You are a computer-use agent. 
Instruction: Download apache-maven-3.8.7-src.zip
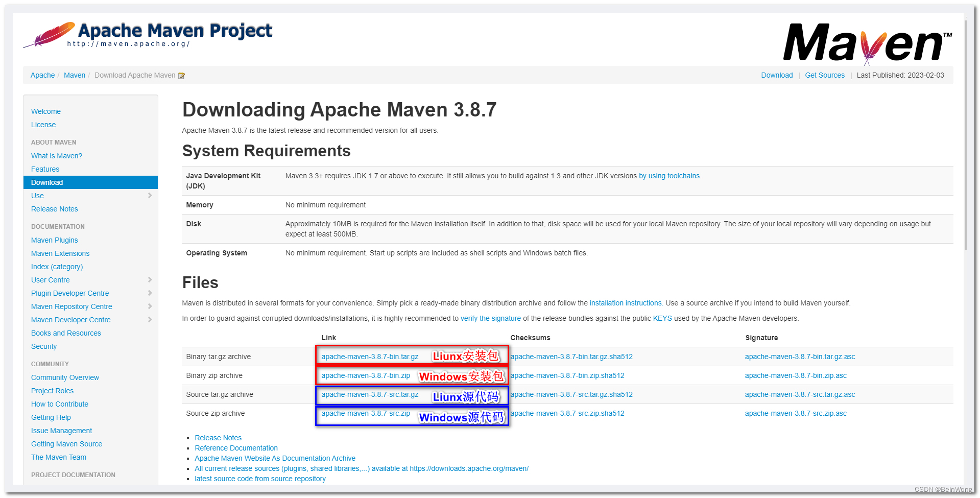(x=366, y=413)
